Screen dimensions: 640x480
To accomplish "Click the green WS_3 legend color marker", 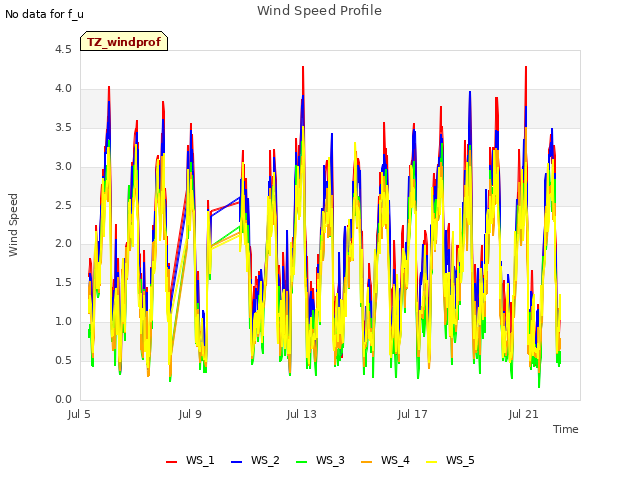I will (x=302, y=462).
